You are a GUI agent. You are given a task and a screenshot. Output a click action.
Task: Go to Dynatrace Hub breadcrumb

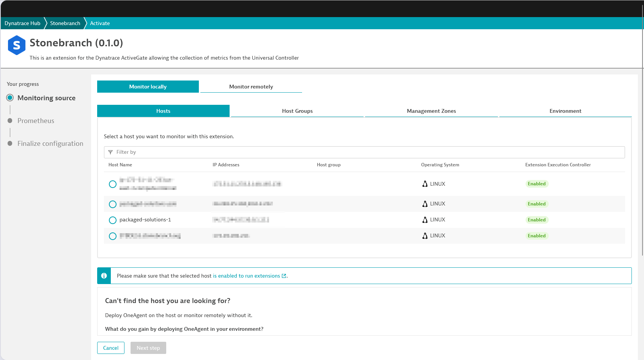click(x=22, y=23)
